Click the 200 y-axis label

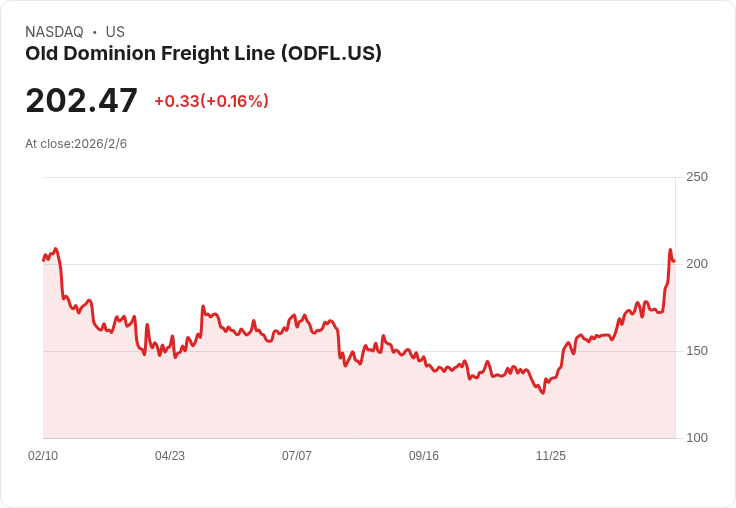(x=696, y=264)
